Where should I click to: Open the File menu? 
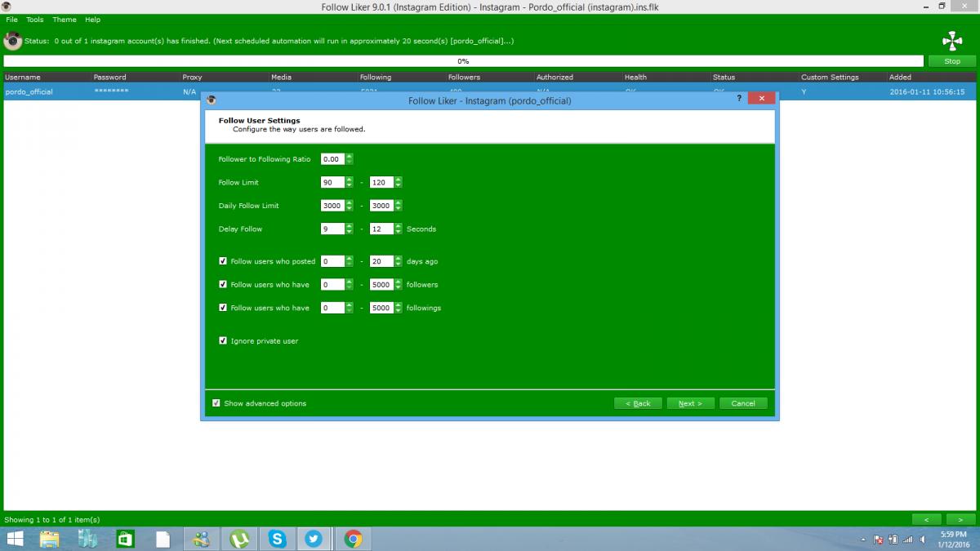coord(12,20)
